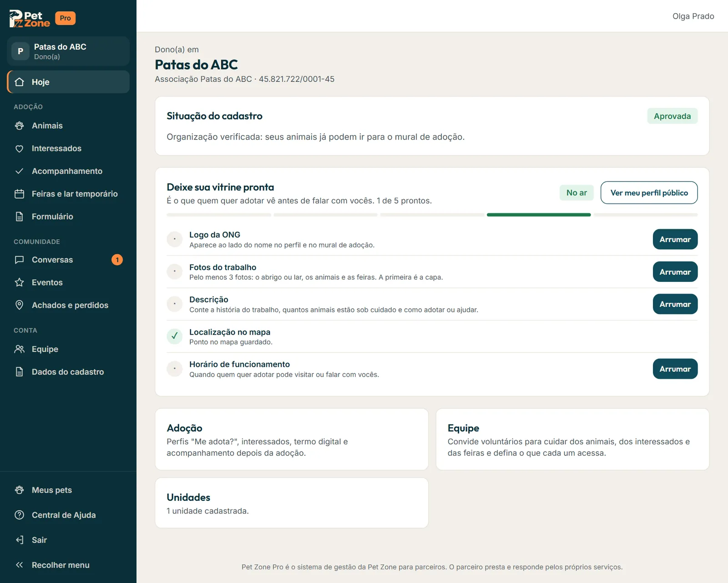Click document icon beside Dados do cadastro
This screenshot has width=728, height=583.
pos(19,372)
